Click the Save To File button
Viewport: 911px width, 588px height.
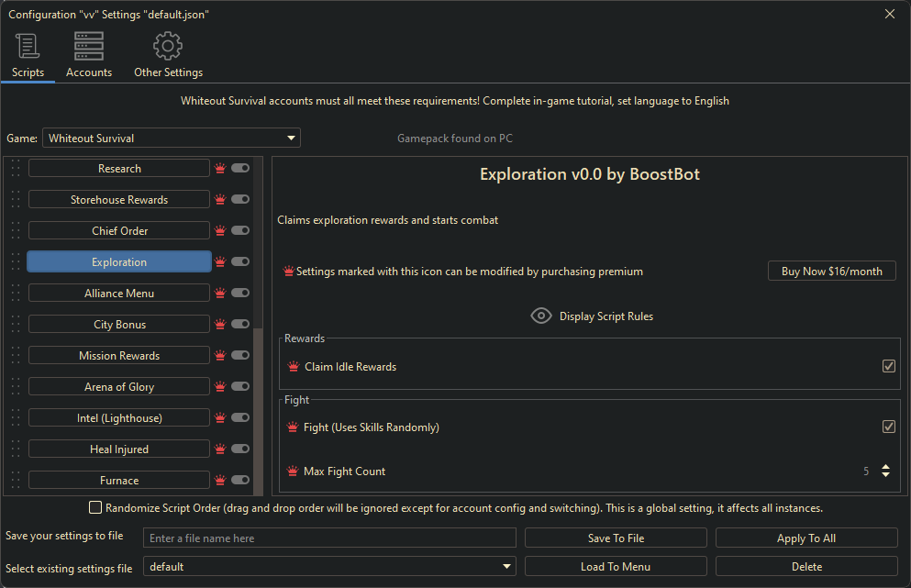pyautogui.click(x=616, y=538)
